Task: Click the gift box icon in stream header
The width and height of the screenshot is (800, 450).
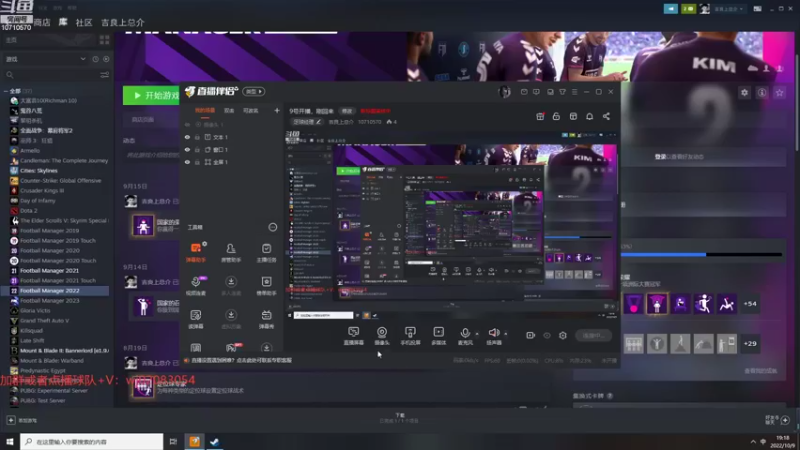Action: point(540,116)
